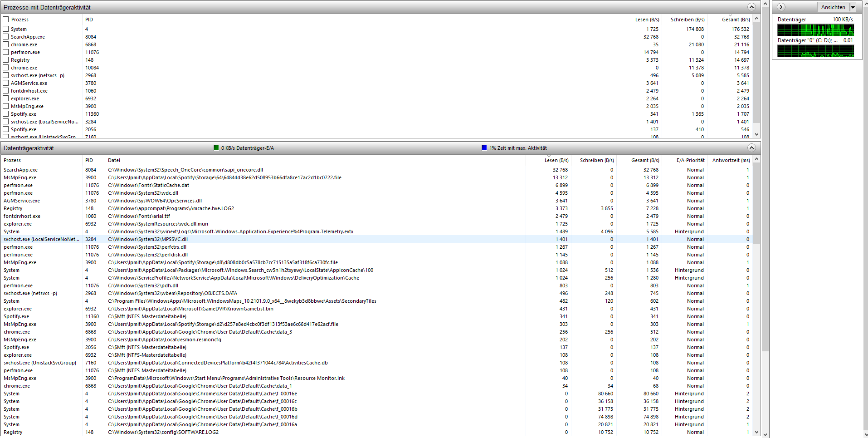Click the blue max. Aktivität legend swatch
868x438 pixels.
pos(484,148)
